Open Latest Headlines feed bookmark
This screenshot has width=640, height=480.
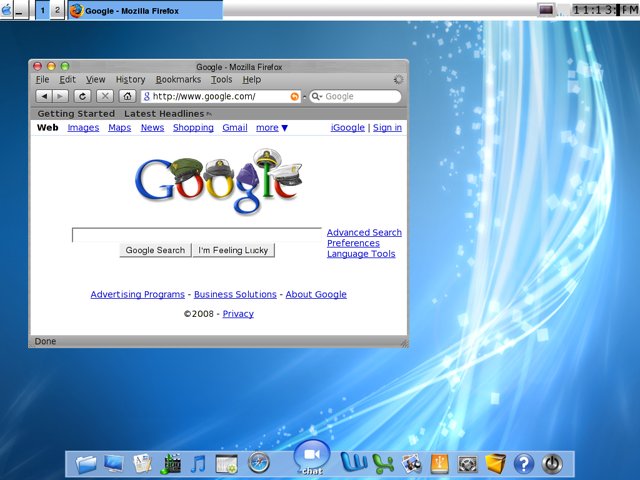tap(167, 114)
